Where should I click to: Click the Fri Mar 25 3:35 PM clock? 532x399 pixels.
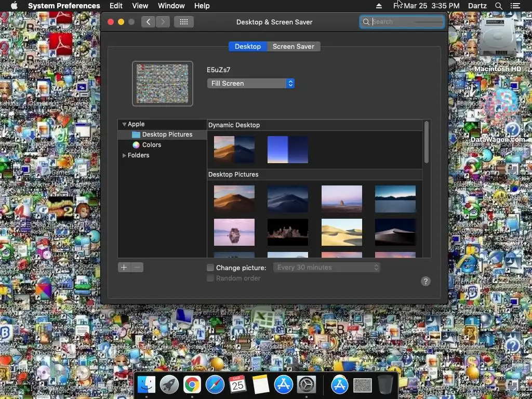427,6
